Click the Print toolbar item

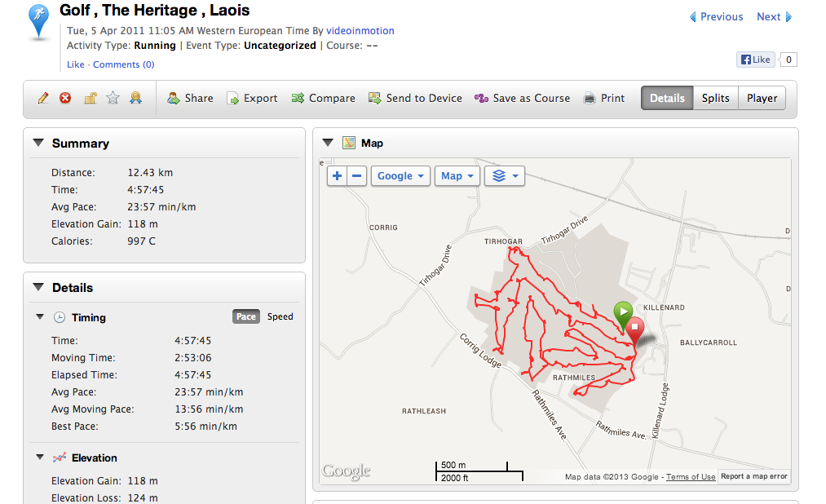(x=604, y=98)
